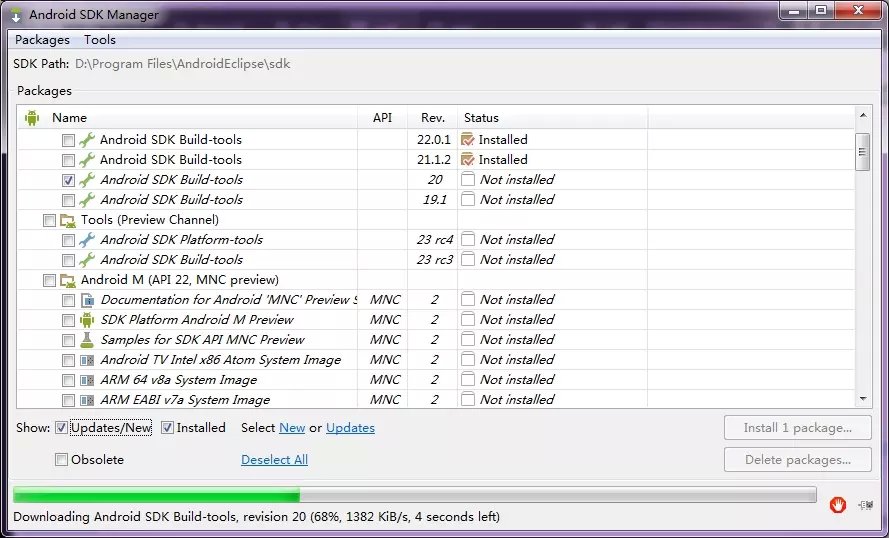Check Android SDK Build-tools 19.1 checkbox
Screen dimensions: 889x538
[x=68, y=200]
